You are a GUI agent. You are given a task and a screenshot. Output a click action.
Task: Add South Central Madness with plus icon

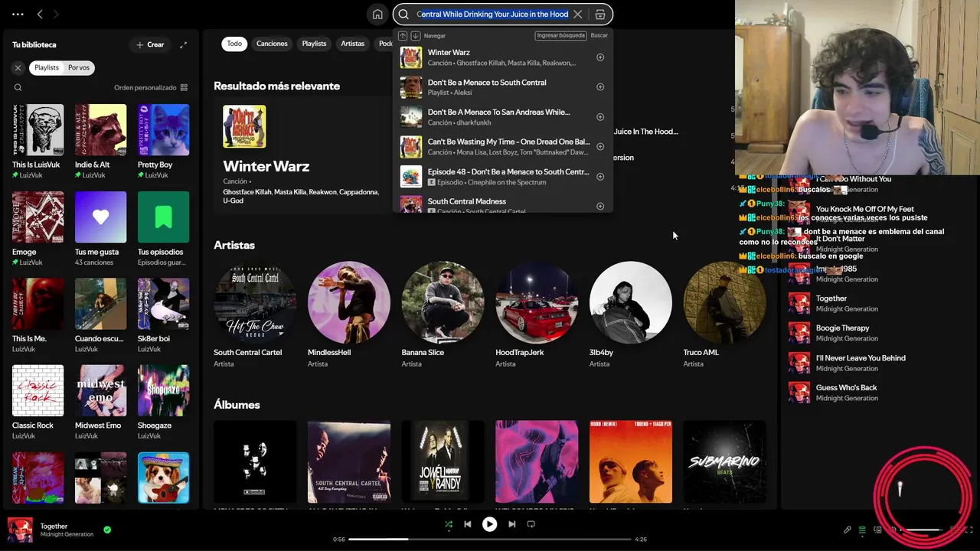coord(600,206)
